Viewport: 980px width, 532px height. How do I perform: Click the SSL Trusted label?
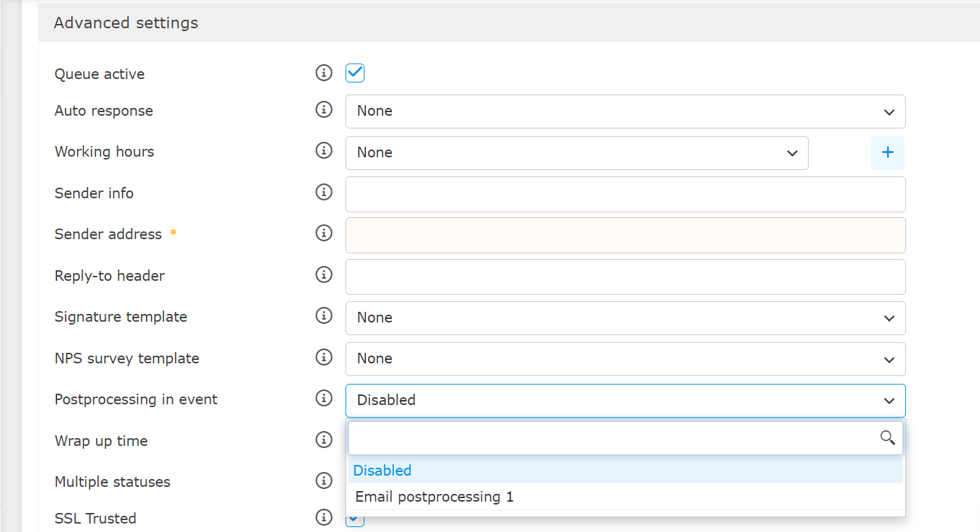pos(95,519)
